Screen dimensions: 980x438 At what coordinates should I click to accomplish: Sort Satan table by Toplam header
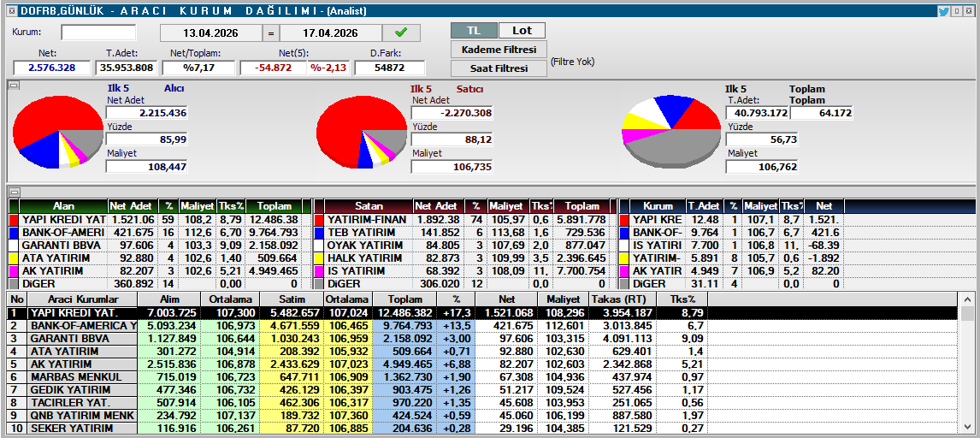click(581, 206)
